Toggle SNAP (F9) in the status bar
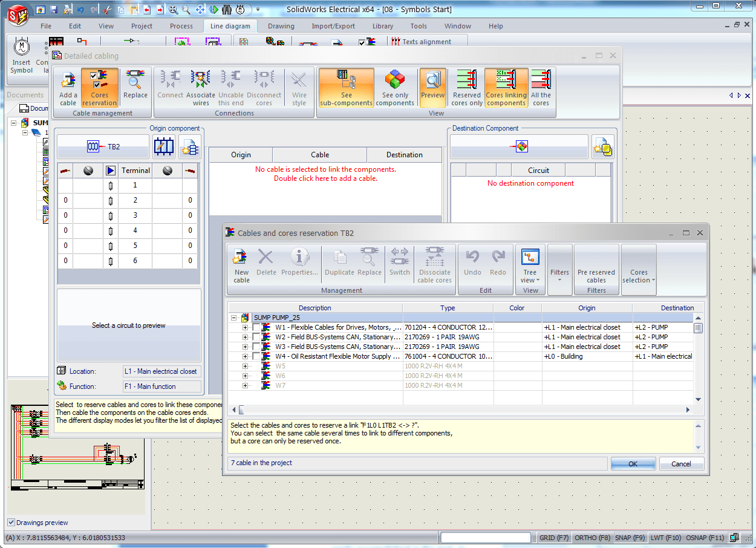 (630, 538)
